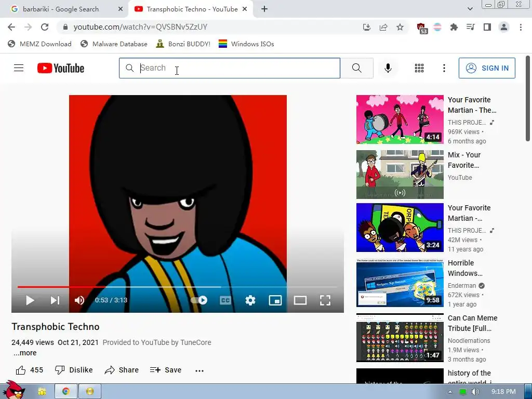Reload the current page

tap(45, 27)
